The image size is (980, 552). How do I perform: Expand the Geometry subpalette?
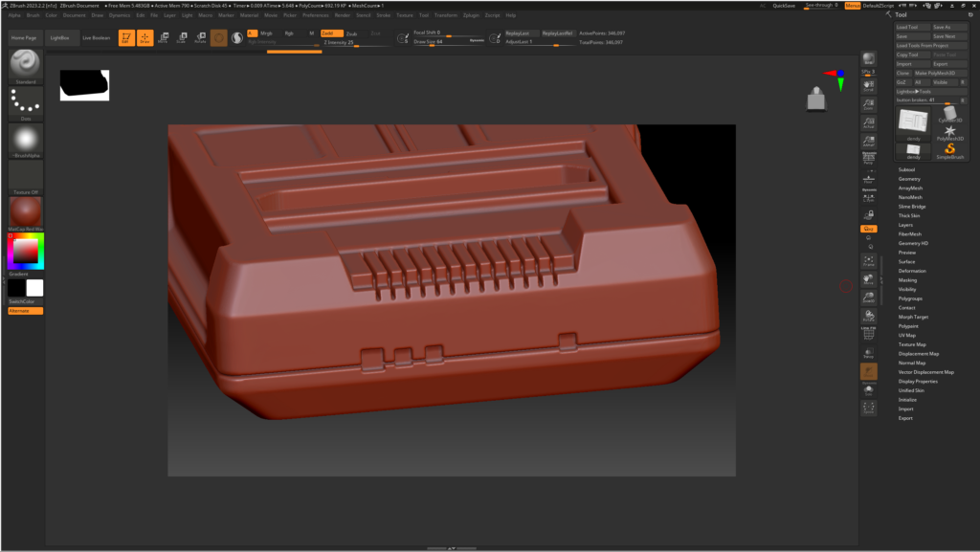coord(907,179)
